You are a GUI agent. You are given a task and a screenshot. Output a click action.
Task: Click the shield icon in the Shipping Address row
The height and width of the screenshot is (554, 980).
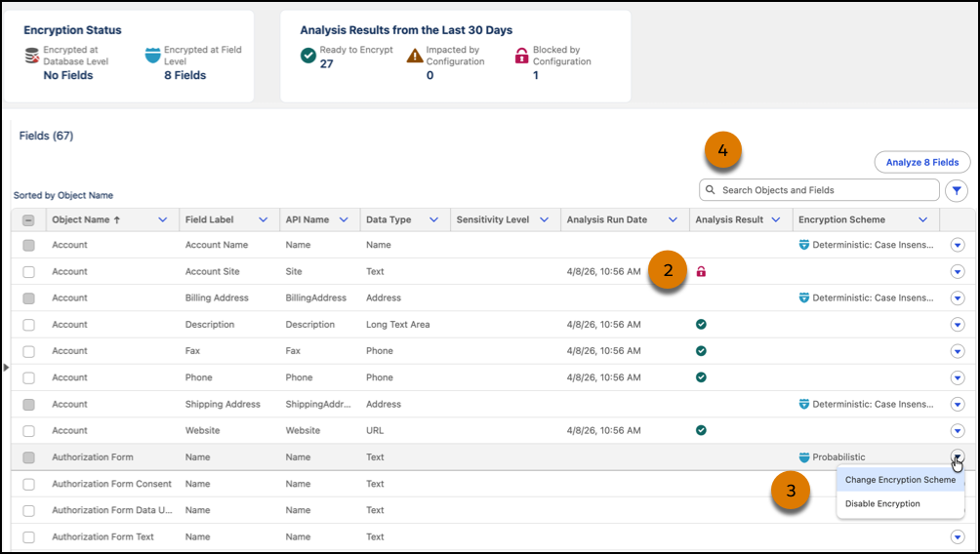point(804,404)
